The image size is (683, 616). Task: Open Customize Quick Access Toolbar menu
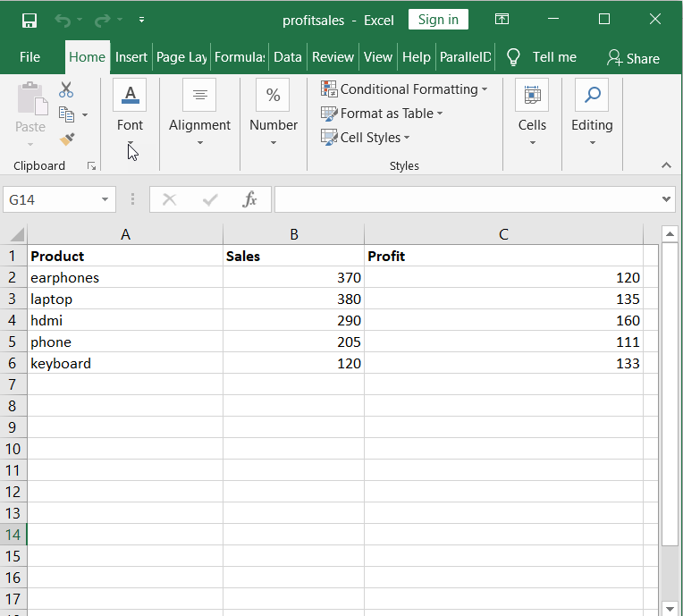tap(141, 20)
